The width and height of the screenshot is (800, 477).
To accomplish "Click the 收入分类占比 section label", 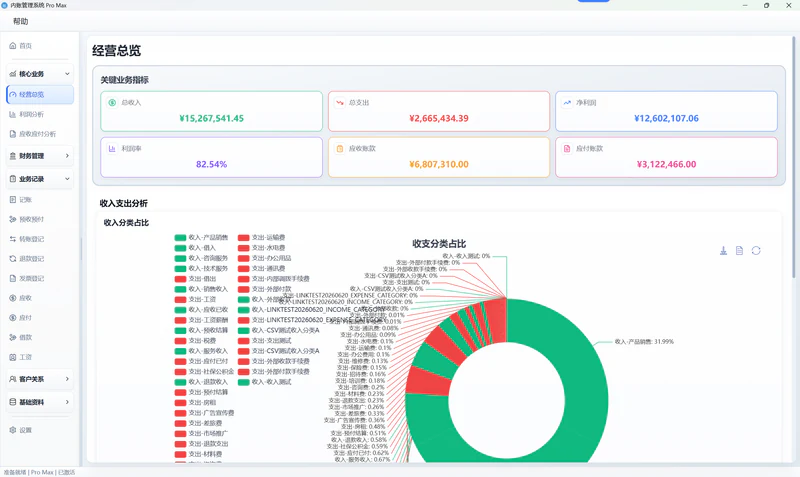I will tap(127, 223).
